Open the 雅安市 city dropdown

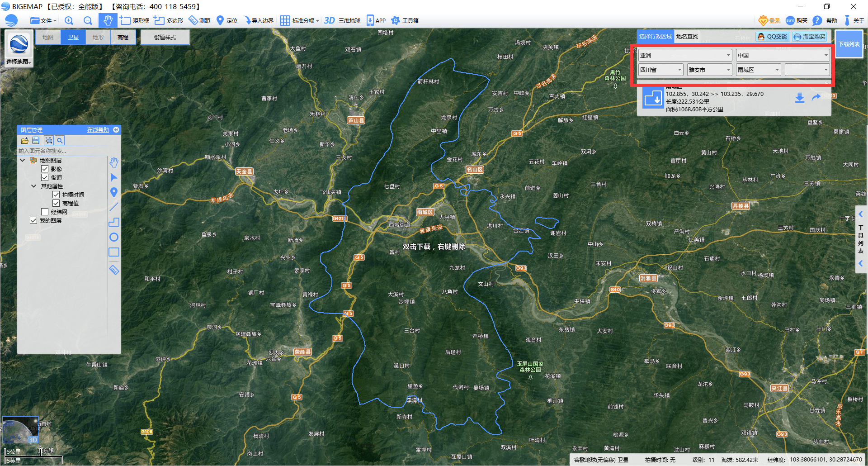coord(709,70)
